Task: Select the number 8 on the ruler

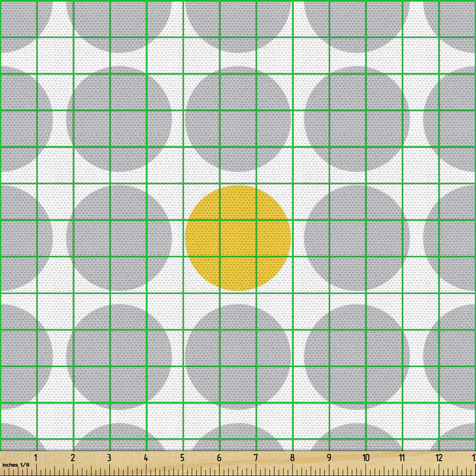Action: point(292,458)
